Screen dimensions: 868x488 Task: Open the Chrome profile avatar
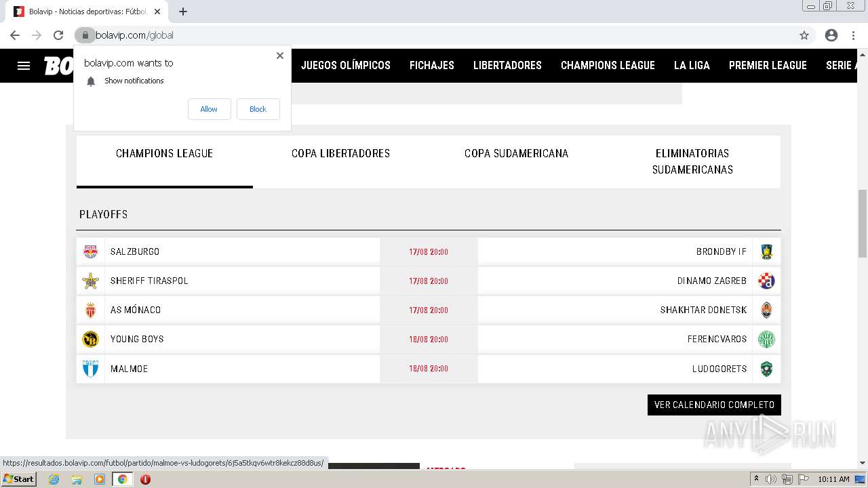pyautogui.click(x=831, y=35)
